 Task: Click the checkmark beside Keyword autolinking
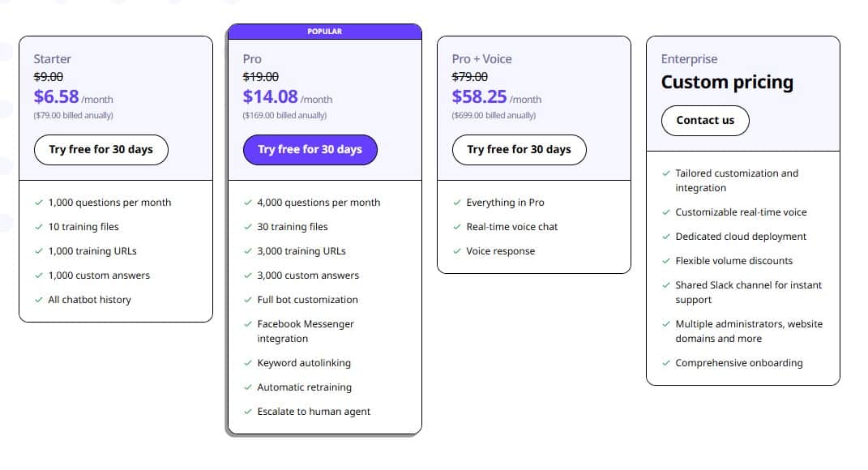tap(247, 363)
